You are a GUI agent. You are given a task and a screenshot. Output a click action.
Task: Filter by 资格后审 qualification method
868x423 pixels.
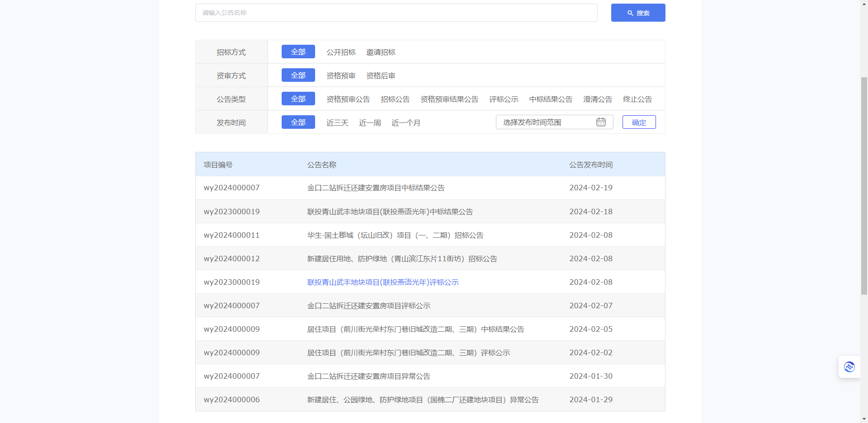(x=381, y=76)
